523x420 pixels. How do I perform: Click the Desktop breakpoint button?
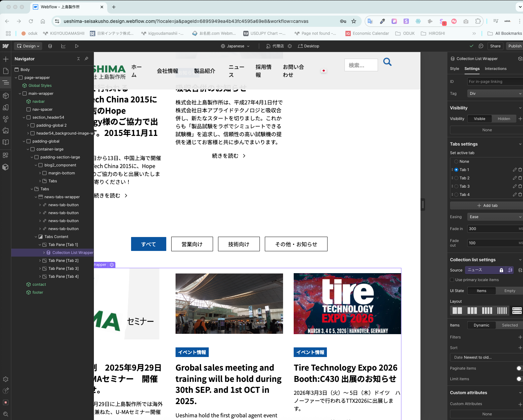click(x=308, y=46)
